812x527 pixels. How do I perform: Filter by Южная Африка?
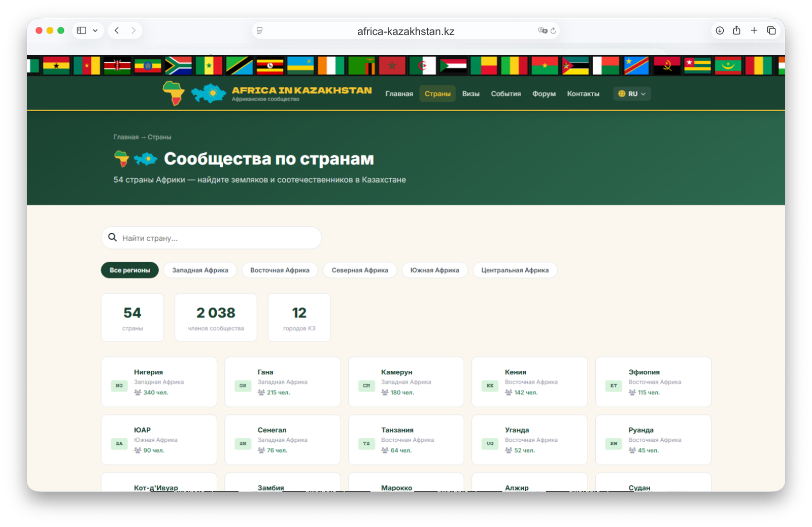pos(434,270)
